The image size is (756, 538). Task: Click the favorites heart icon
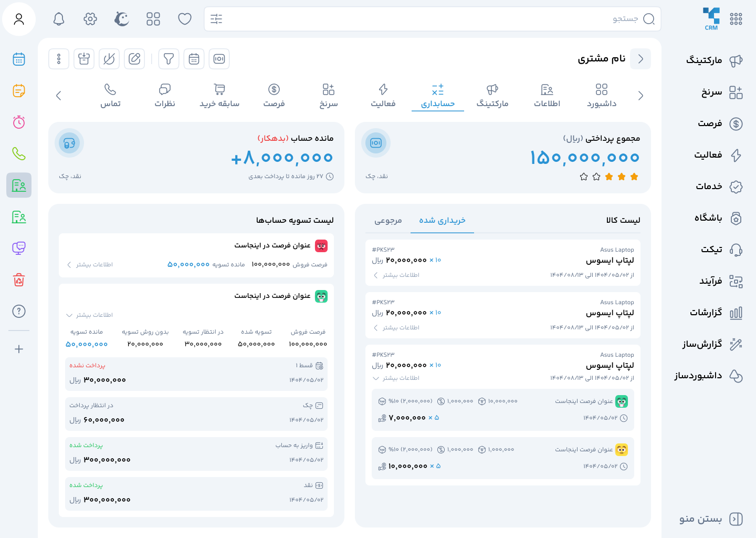(x=185, y=19)
